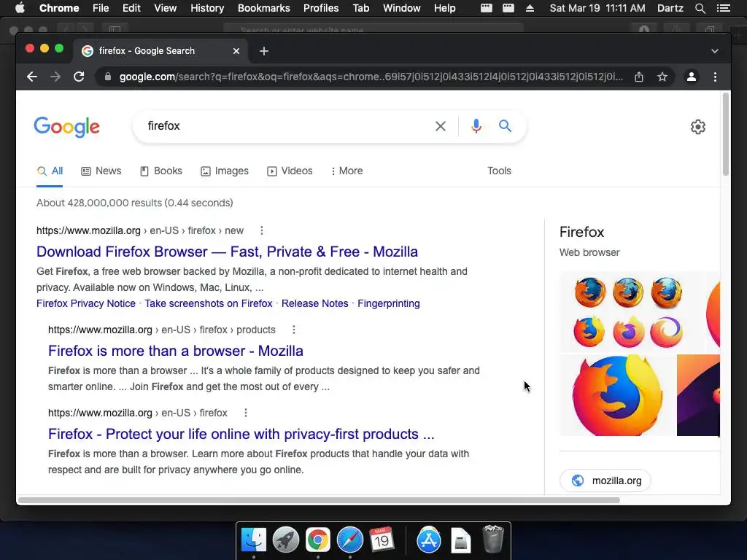The height and width of the screenshot is (560, 747).
Task: Switch to the Images tab
Action: pyautogui.click(x=225, y=171)
